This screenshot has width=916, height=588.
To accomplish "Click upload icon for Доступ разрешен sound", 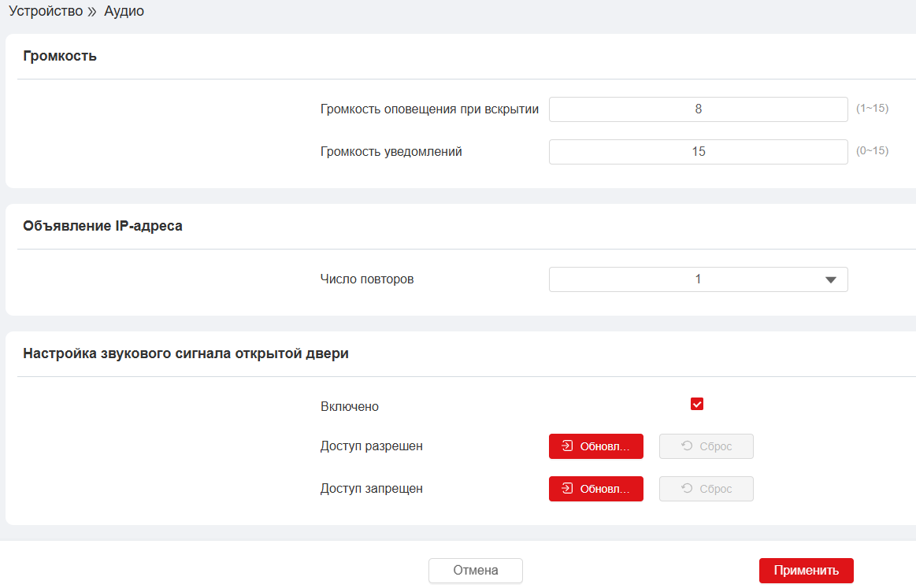I will pos(567,446).
